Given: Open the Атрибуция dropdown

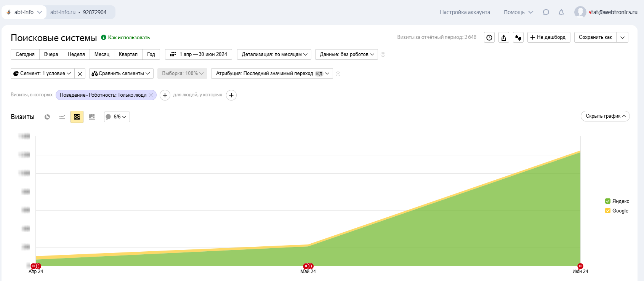Looking at the screenshot, I should point(272,73).
